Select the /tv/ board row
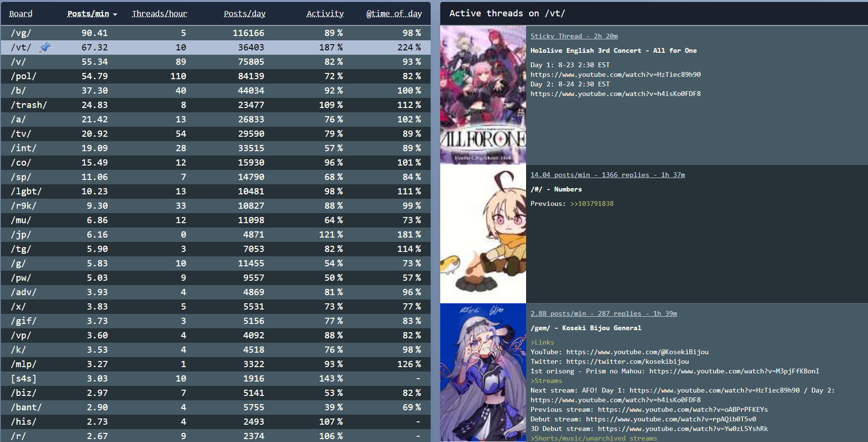Image resolution: width=868 pixels, height=442 pixels. click(x=215, y=133)
